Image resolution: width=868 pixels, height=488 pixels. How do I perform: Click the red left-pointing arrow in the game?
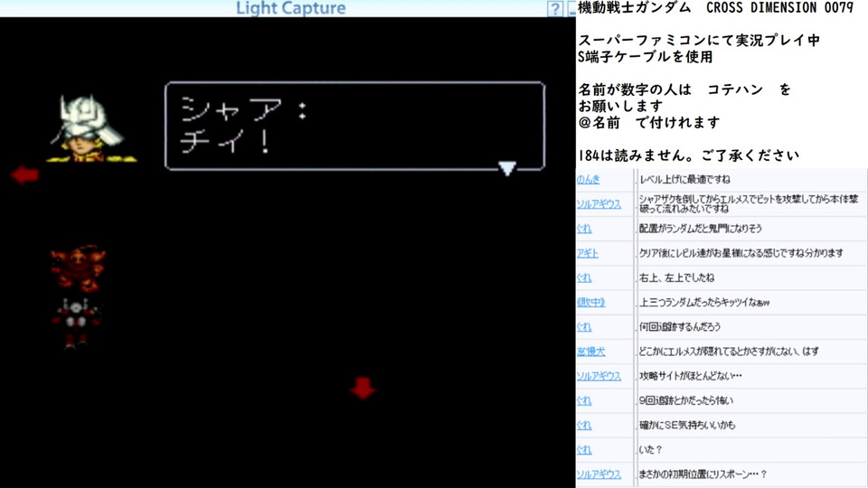[25, 174]
